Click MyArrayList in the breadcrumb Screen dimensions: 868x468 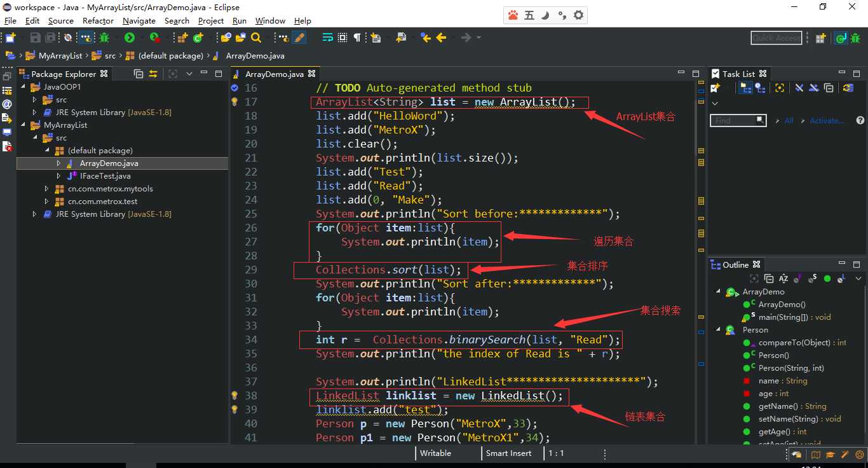coord(60,56)
